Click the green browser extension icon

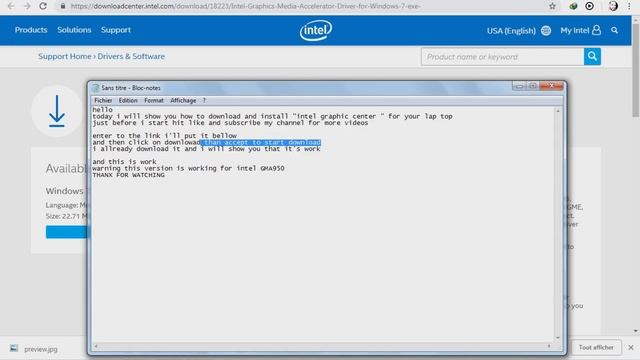point(573,6)
